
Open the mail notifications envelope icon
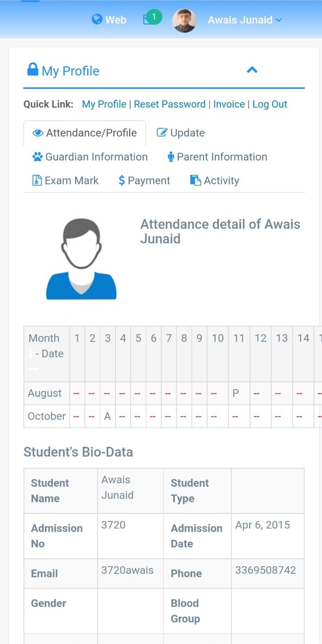(147, 20)
